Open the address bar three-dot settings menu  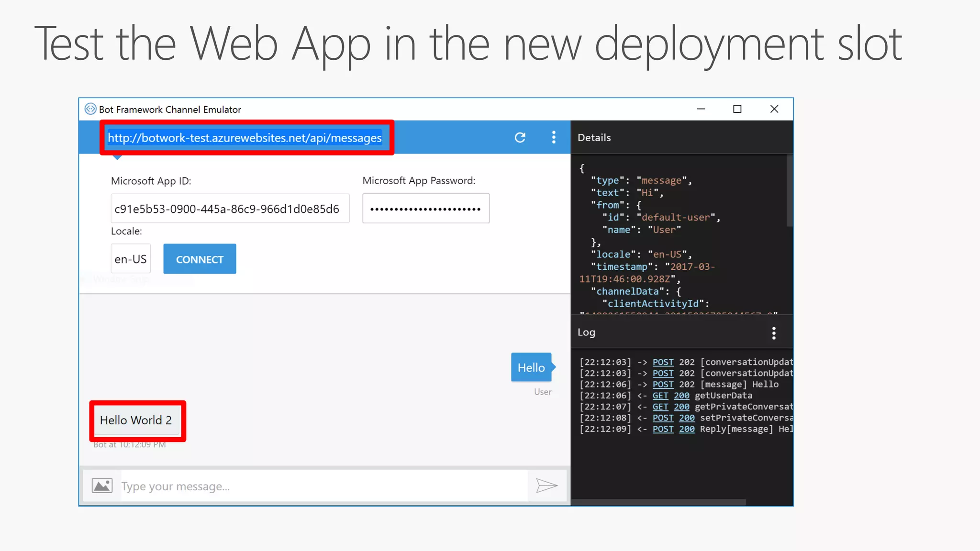click(x=554, y=138)
